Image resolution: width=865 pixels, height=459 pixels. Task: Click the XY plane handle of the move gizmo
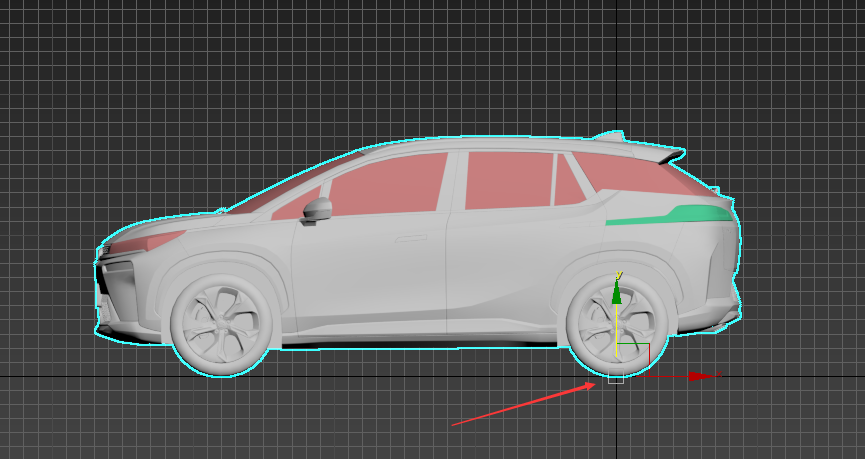tap(634, 358)
